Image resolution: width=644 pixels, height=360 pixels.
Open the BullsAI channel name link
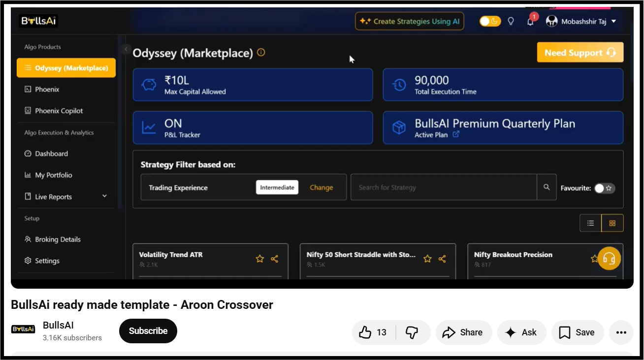pyautogui.click(x=58, y=325)
